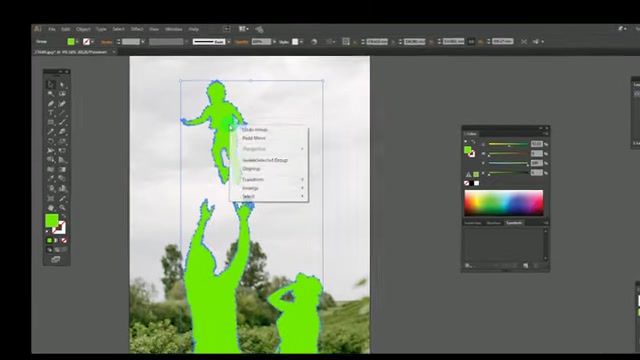
Task: Click the Cyan slider in Color panel
Action: [508, 144]
